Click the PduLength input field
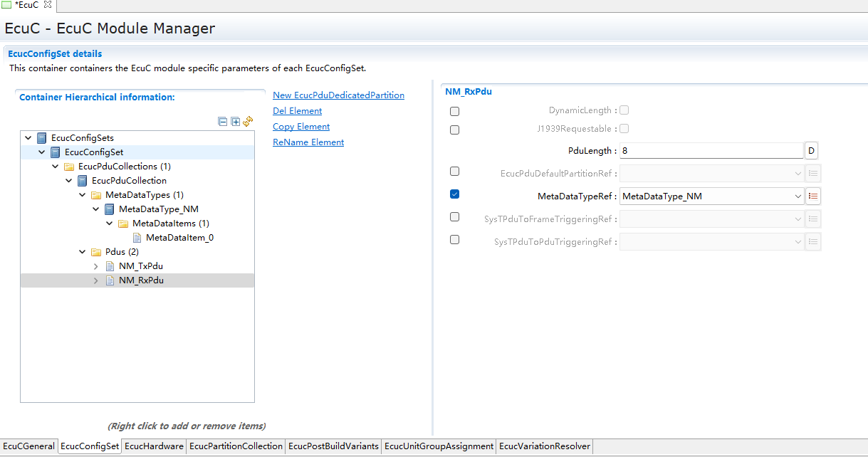 711,151
